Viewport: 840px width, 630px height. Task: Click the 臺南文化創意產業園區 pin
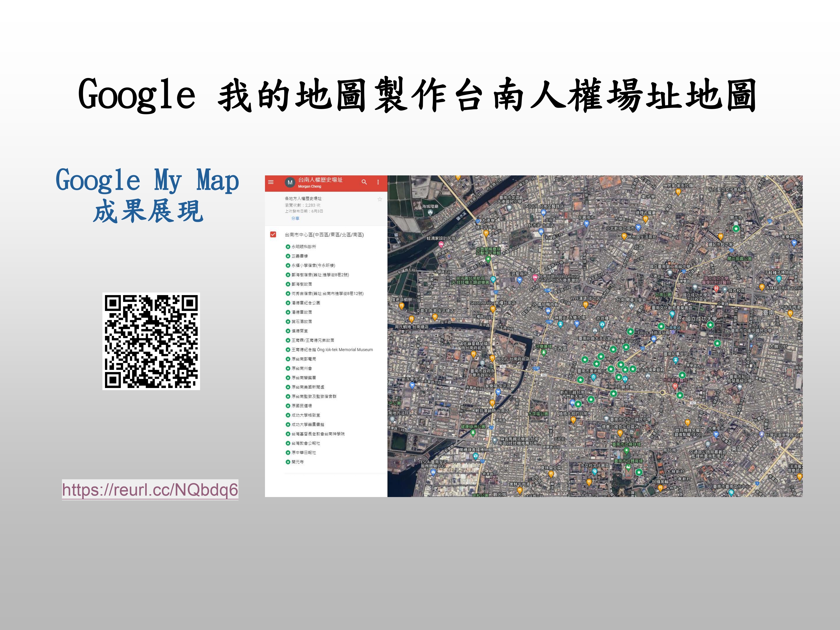pyautogui.click(x=672, y=315)
